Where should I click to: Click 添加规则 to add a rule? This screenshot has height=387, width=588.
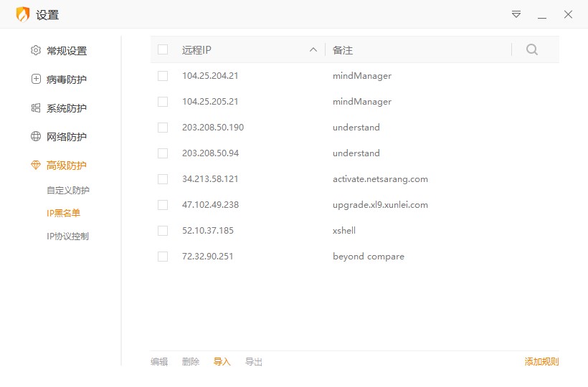(x=541, y=361)
